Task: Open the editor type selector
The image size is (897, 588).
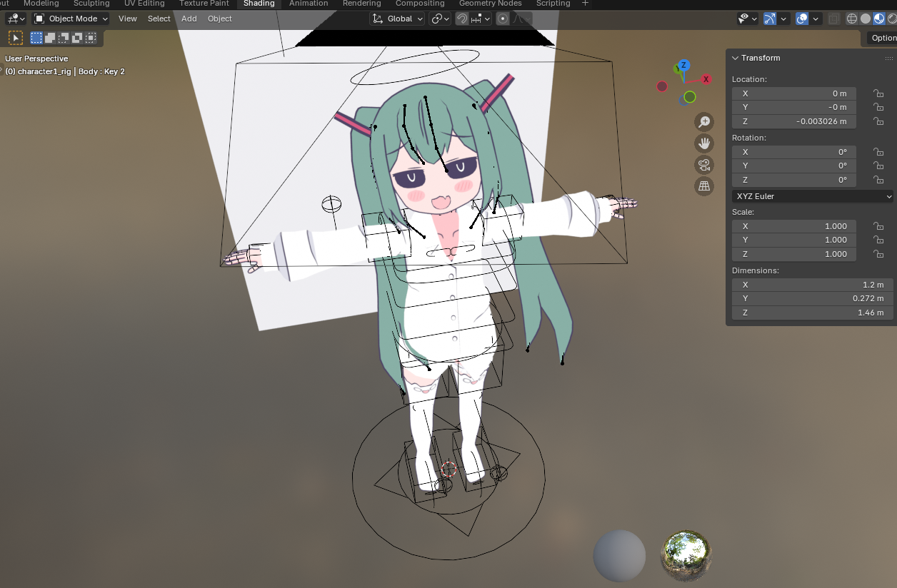Action: (x=16, y=19)
